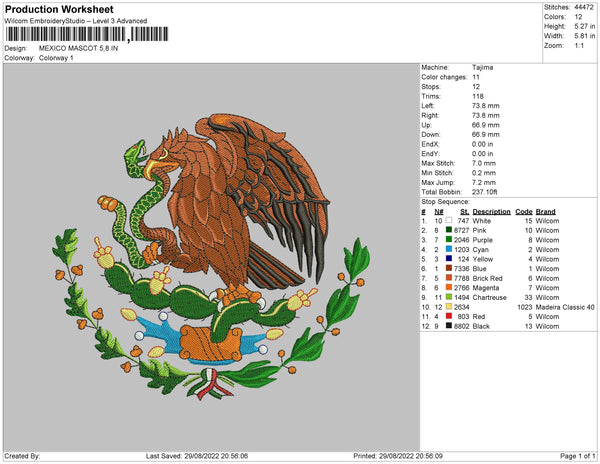
Task: Pick the pale yellow swatch for thread 2634
Action: 449,306
